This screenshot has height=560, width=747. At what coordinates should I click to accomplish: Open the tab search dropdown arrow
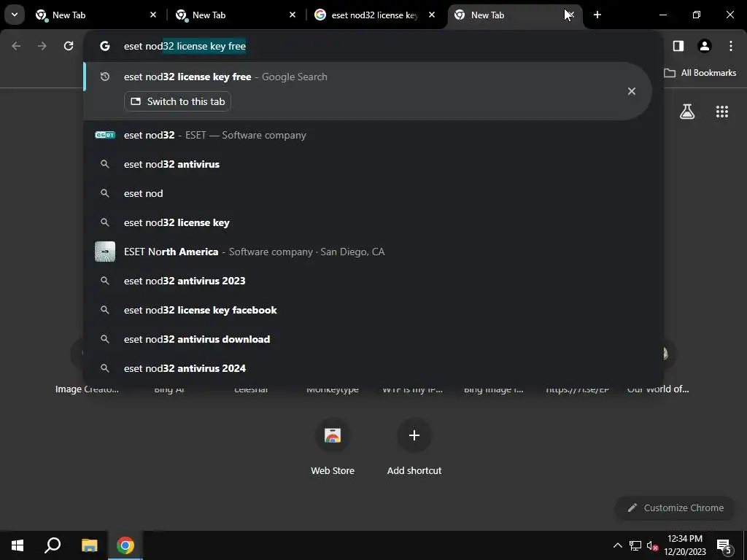(x=15, y=15)
